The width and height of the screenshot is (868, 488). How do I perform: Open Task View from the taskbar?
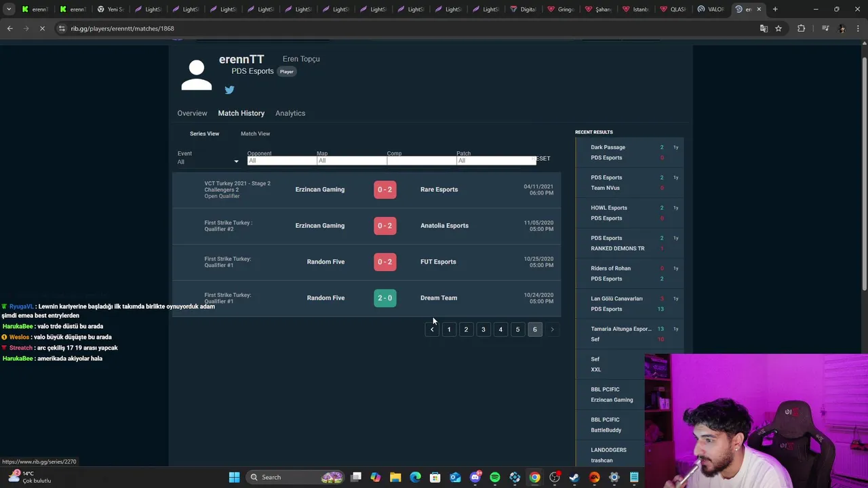click(x=356, y=477)
